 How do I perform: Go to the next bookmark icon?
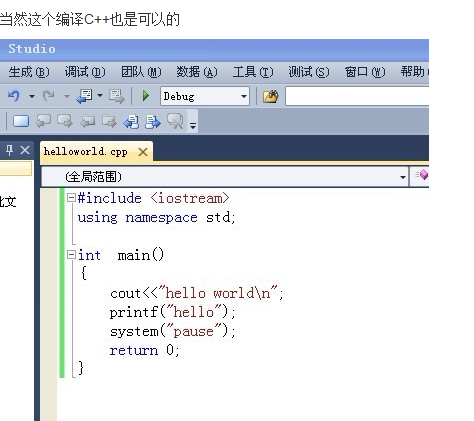(65, 121)
